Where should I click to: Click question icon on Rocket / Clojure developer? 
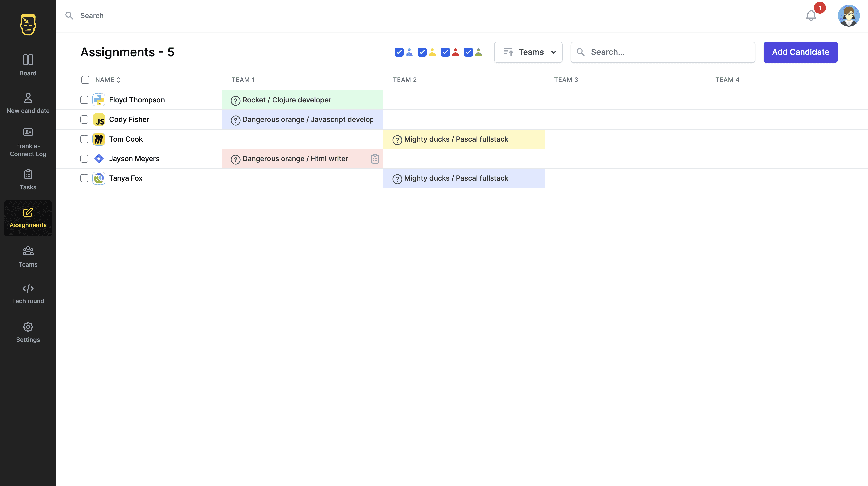coord(235,100)
